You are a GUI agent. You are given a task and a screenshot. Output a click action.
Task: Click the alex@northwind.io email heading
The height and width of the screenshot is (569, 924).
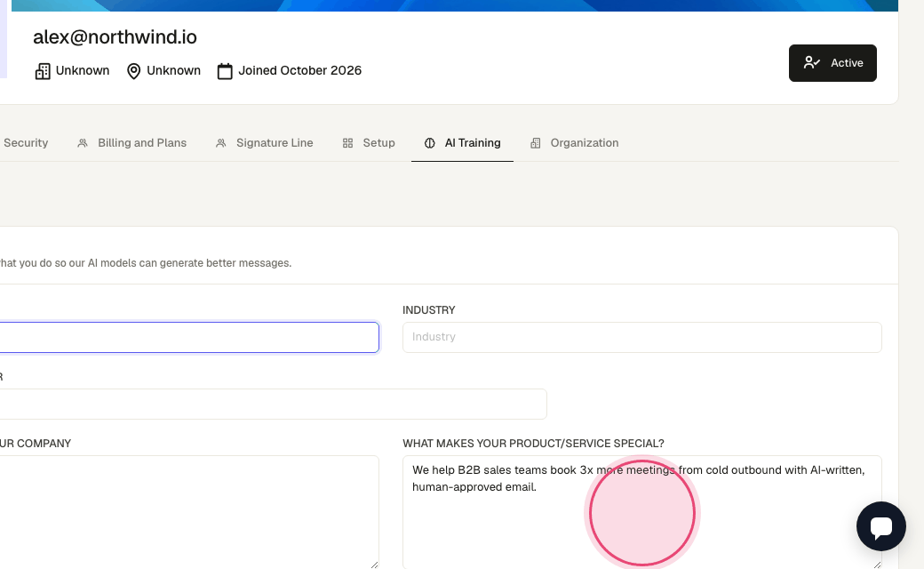pos(115,37)
